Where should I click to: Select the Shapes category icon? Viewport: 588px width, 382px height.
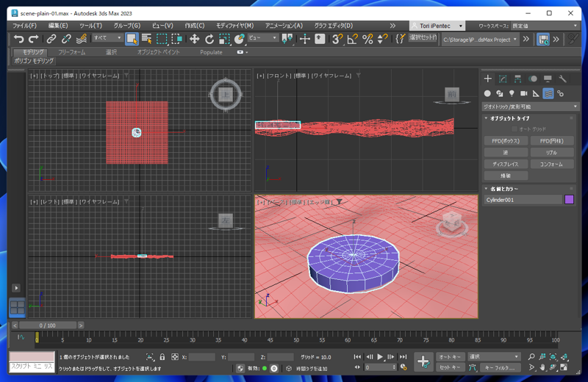pos(500,93)
